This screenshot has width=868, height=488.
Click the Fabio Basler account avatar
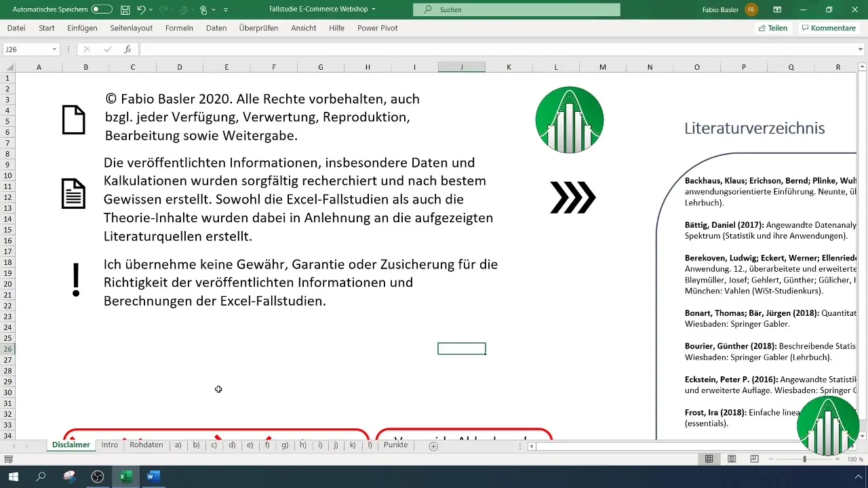[x=751, y=9]
